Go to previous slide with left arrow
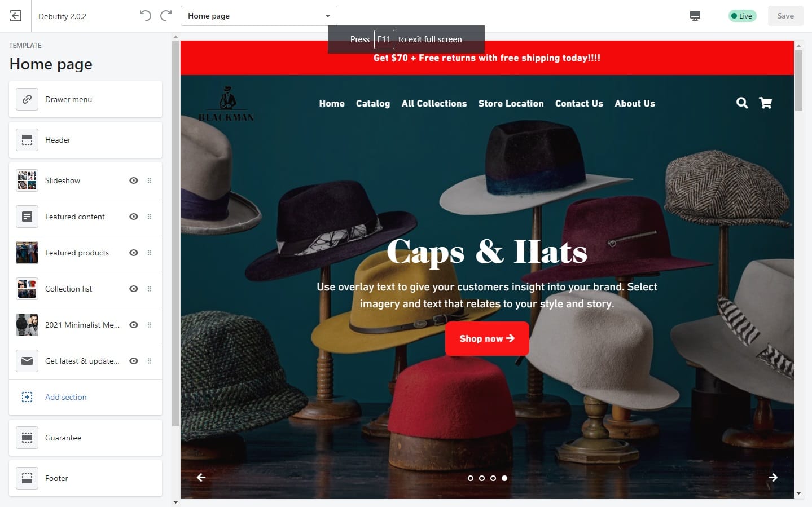Screen dimensions: 812x507 201,478
